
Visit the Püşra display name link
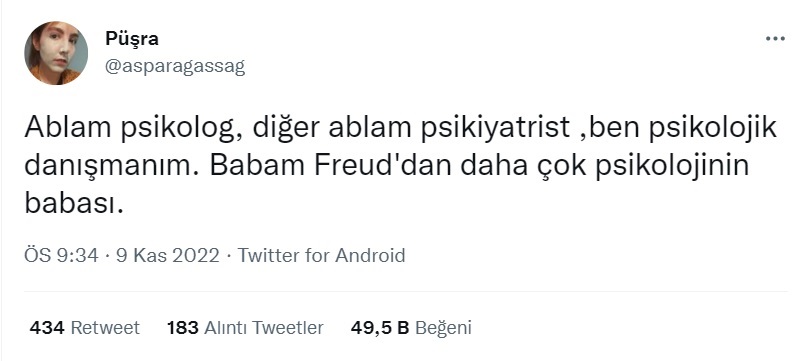pos(132,39)
